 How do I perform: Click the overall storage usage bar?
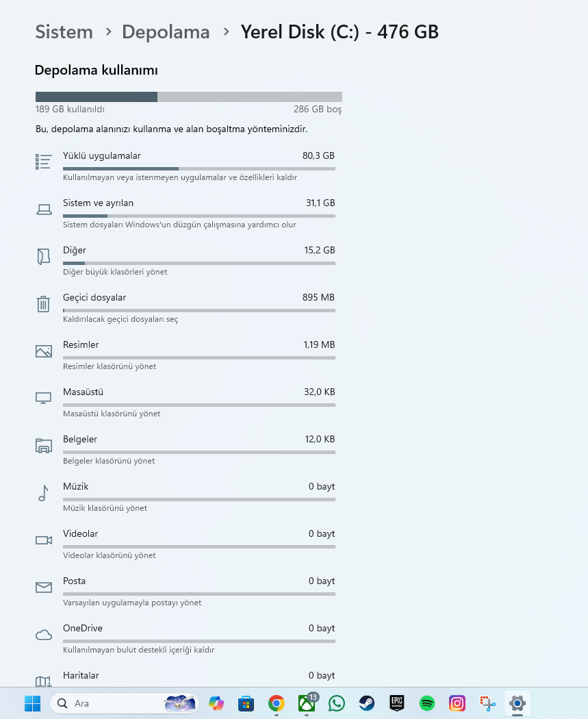coord(188,97)
